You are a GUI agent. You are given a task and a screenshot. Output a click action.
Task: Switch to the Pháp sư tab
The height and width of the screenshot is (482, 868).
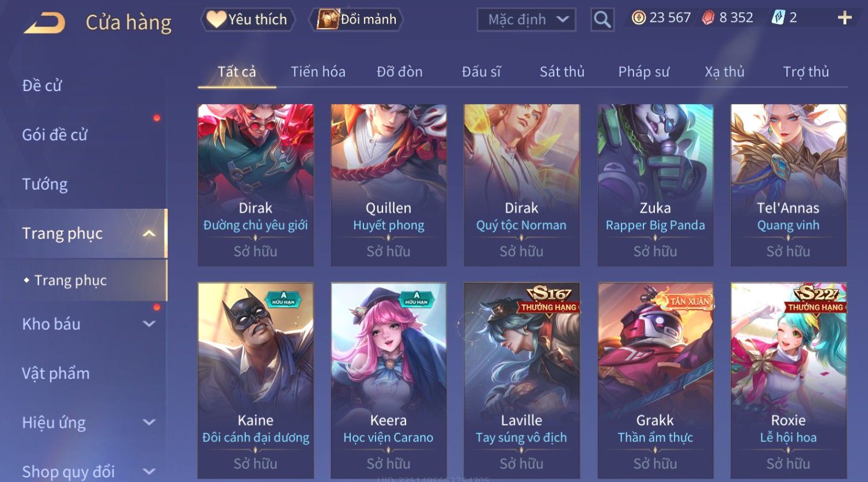click(643, 71)
